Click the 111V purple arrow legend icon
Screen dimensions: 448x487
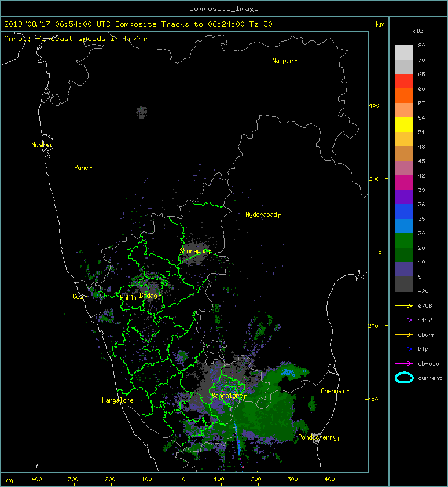pyautogui.click(x=404, y=320)
